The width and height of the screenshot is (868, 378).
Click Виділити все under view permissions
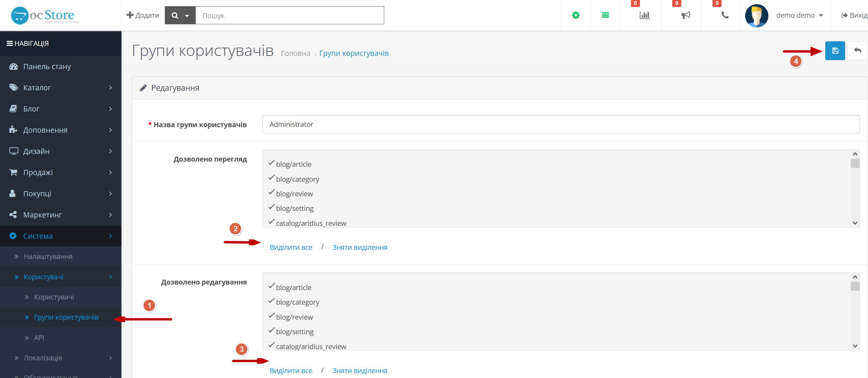291,247
